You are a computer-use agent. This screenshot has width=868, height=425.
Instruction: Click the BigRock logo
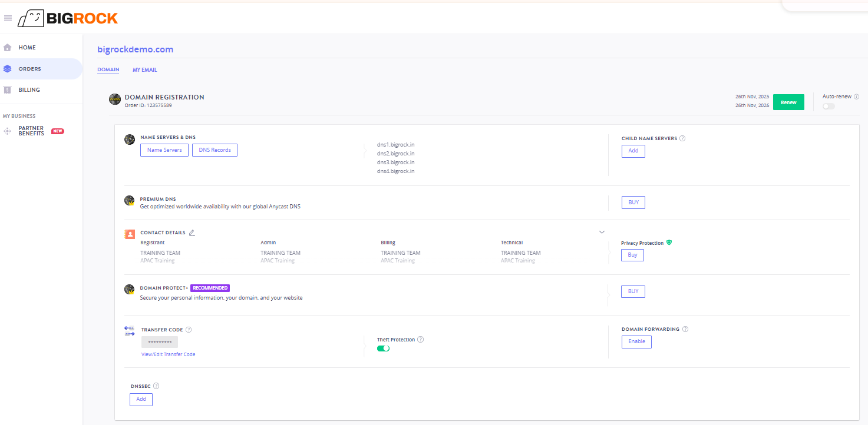(68, 18)
